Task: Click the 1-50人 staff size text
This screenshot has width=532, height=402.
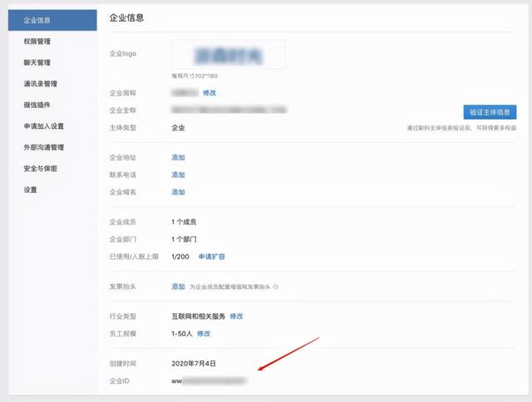Action: 182,334
